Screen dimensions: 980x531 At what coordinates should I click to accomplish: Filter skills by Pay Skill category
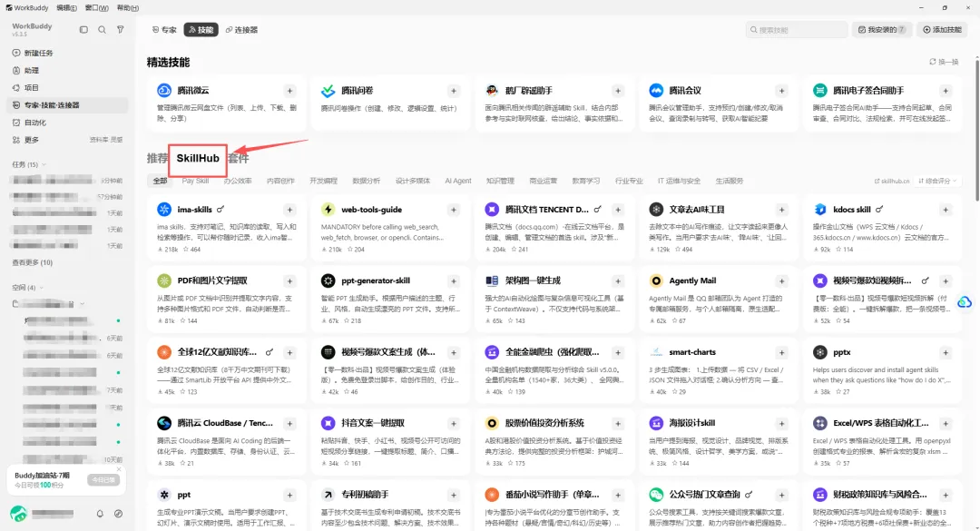[x=195, y=181]
